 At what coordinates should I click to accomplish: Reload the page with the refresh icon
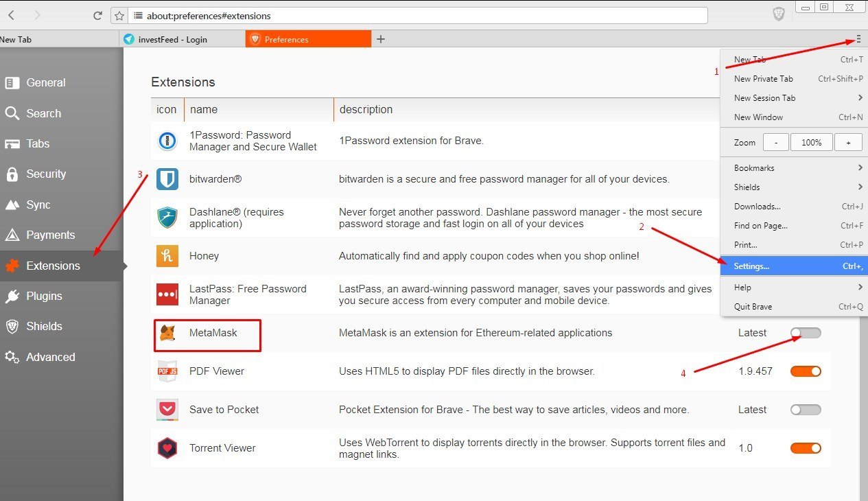97,15
